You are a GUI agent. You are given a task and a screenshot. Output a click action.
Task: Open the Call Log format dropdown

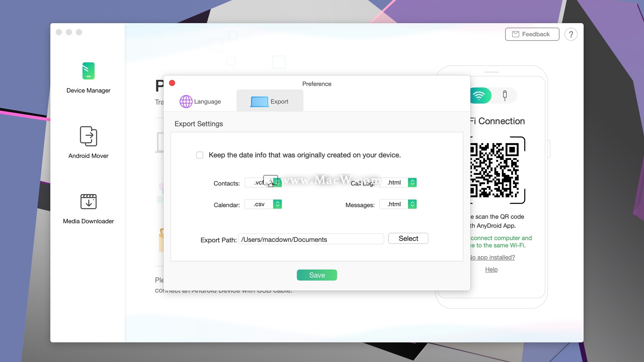pos(398,183)
